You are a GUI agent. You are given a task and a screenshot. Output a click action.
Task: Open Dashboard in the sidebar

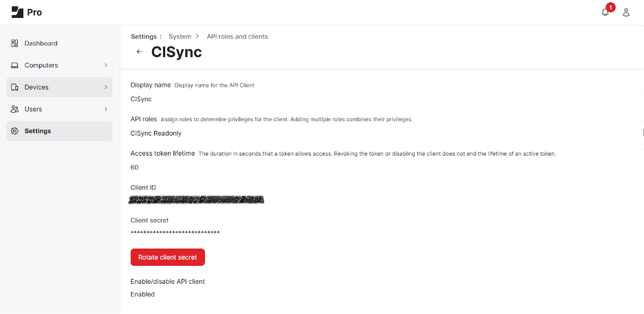click(59, 43)
